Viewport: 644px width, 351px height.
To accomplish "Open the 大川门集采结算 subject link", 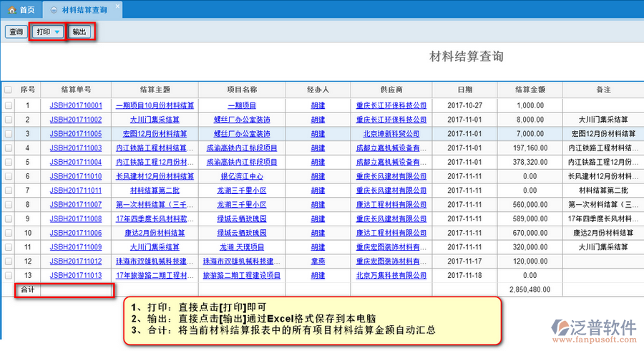I will (x=155, y=120).
